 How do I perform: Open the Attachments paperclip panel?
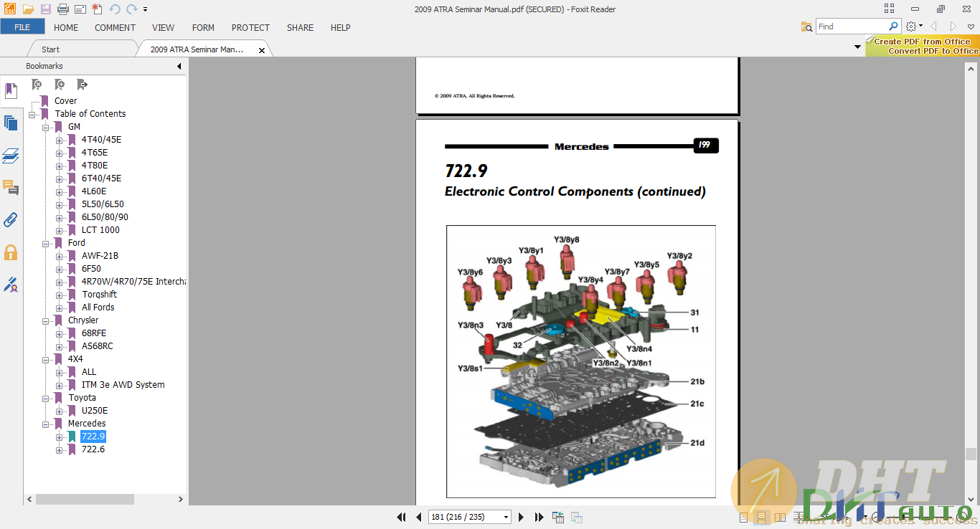(x=11, y=220)
